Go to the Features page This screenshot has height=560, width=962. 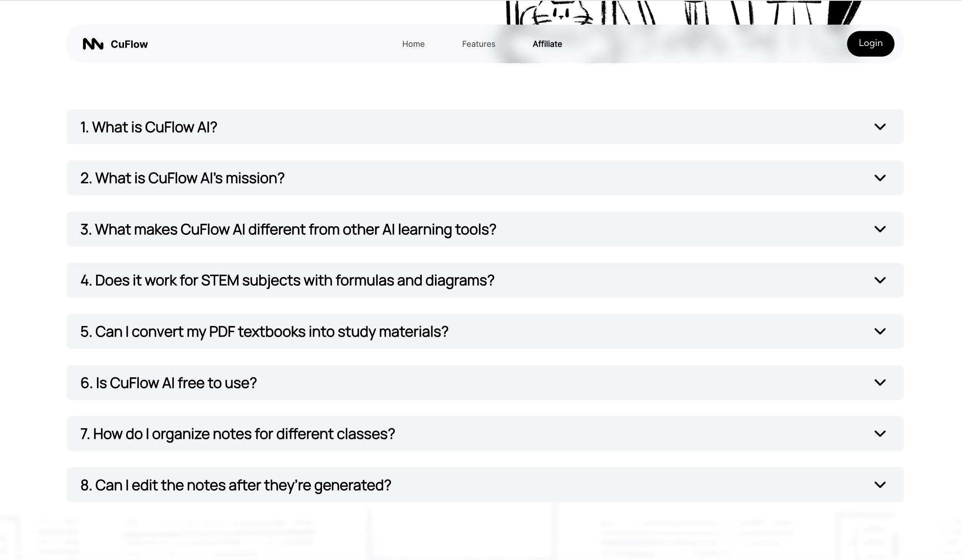(479, 44)
